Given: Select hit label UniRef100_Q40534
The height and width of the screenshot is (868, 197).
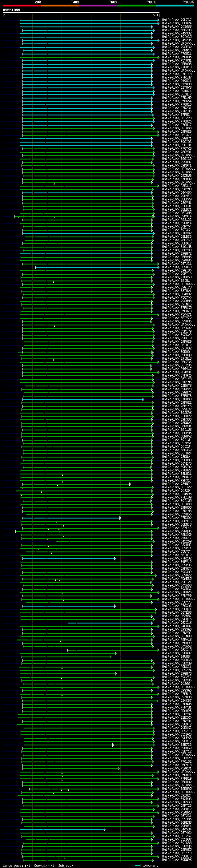Looking at the screenshot, I should coord(177,830).
